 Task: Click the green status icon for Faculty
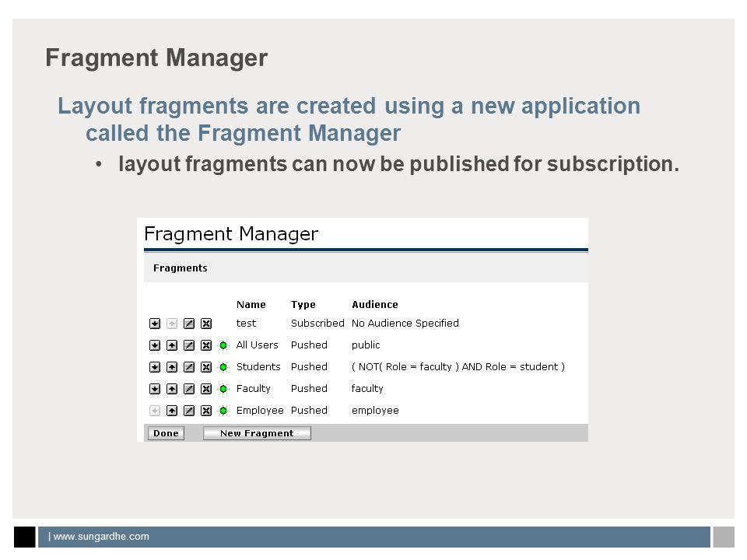coord(223,389)
